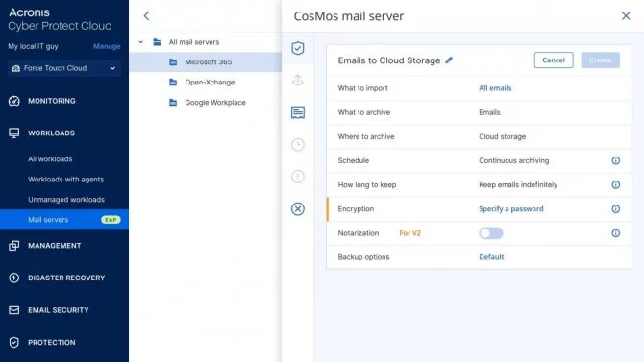Click the Cancel button

click(x=554, y=60)
